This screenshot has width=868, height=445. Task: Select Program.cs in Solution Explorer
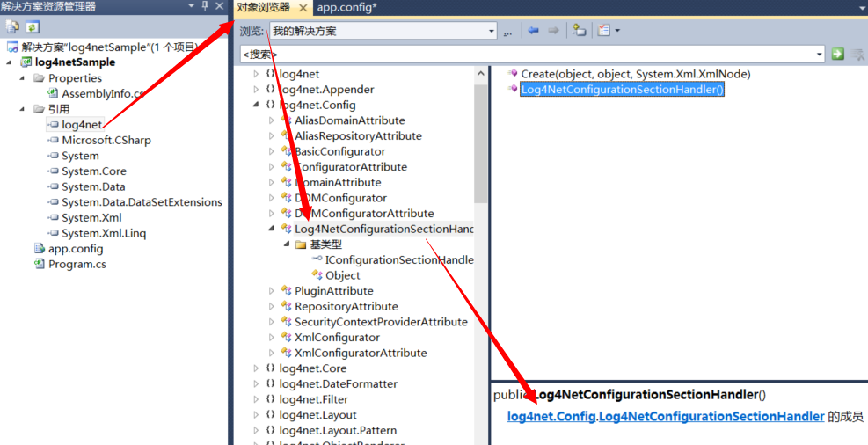pyautogui.click(x=77, y=264)
